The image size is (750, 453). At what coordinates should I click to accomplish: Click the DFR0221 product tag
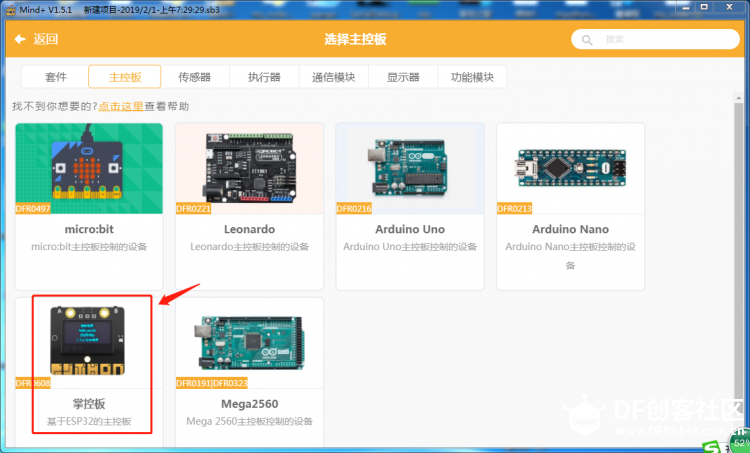pyautogui.click(x=193, y=209)
